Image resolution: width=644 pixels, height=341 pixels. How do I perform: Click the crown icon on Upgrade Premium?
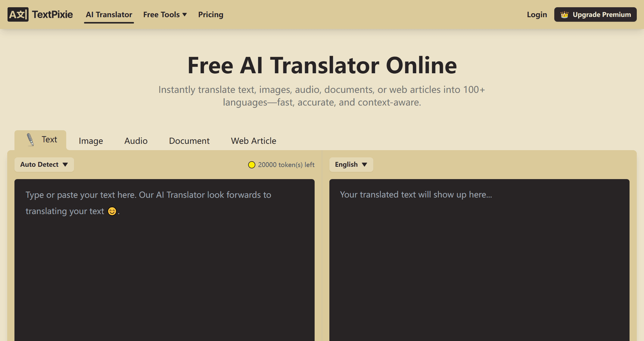tap(564, 14)
